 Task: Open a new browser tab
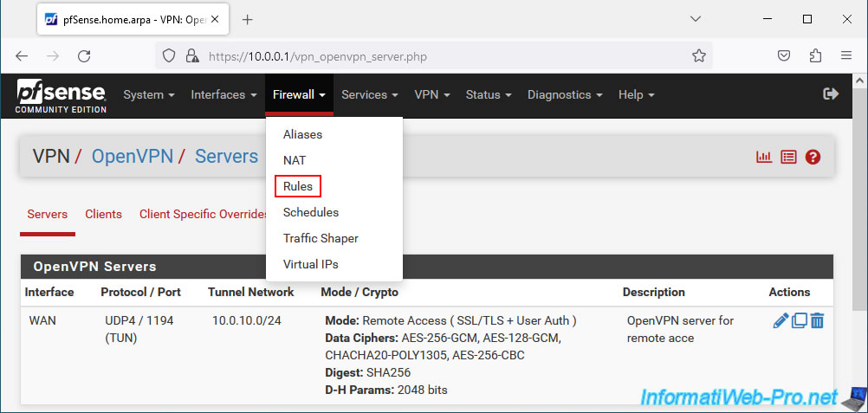click(x=248, y=19)
